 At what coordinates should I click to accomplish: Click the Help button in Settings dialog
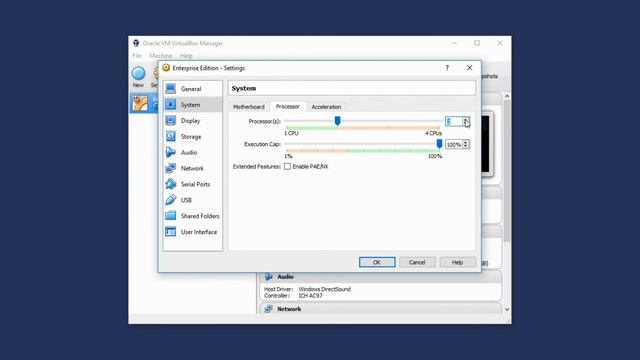[x=457, y=262]
